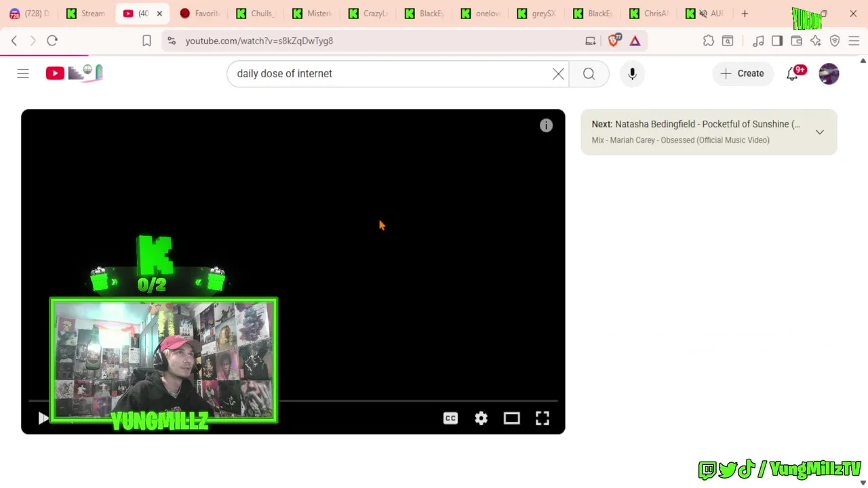Click the youtube.com address bar URL
Viewport: 868px width, 488px height.
tap(259, 41)
